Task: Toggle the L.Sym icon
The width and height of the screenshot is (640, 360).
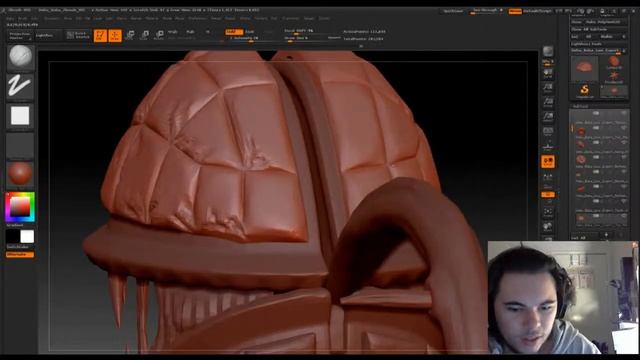Action: (x=548, y=177)
